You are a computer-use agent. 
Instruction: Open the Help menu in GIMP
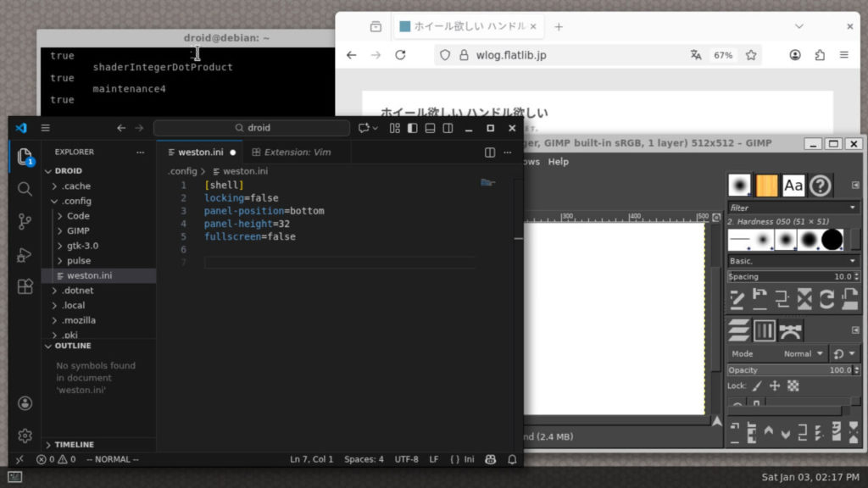point(557,161)
